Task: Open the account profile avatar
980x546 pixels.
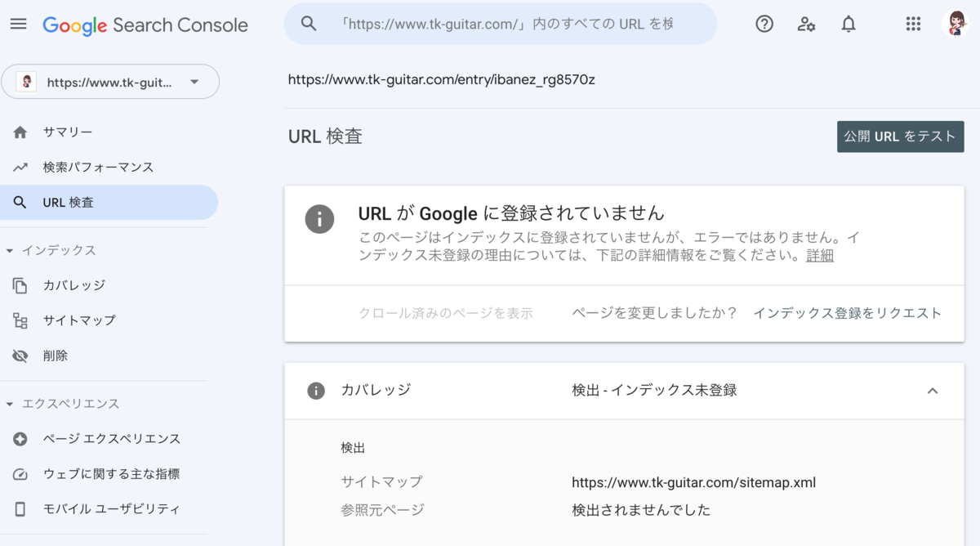Action: coord(955,24)
